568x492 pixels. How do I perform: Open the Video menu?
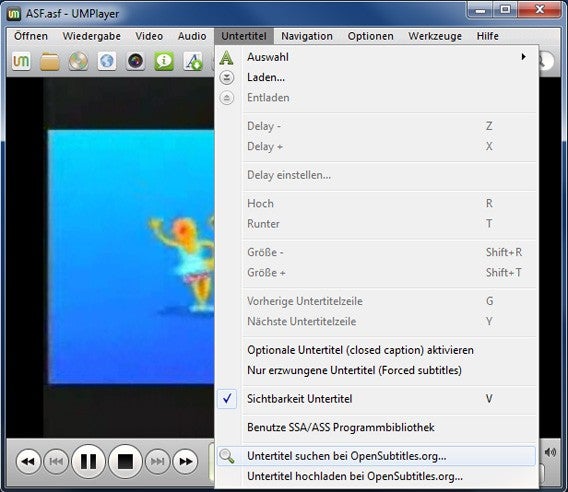(149, 36)
